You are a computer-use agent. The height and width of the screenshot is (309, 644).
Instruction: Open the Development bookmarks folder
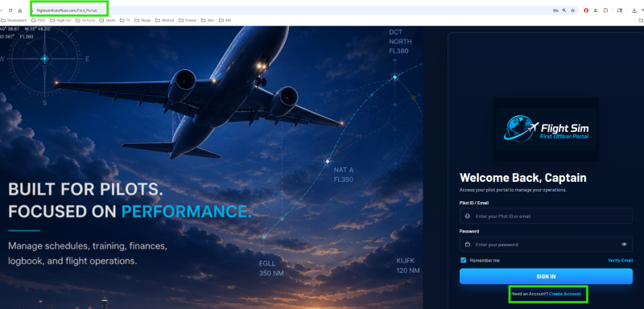(14, 20)
